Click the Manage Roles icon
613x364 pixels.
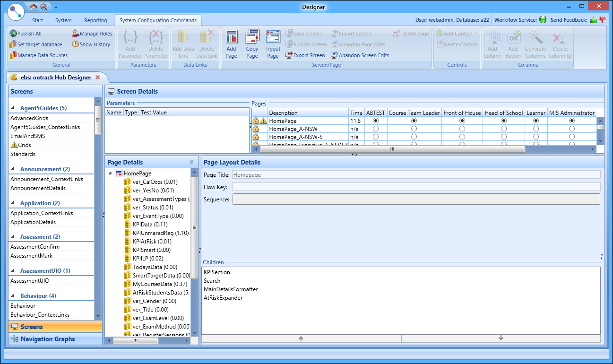click(75, 33)
